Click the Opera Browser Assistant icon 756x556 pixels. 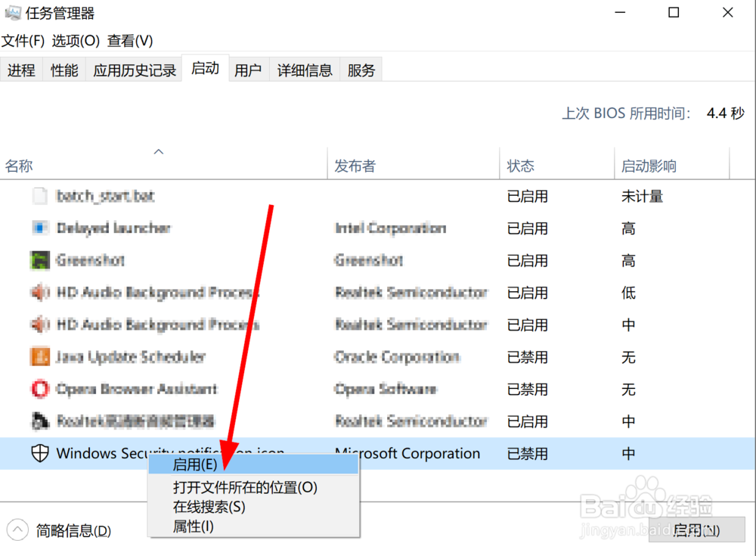pos(39,389)
